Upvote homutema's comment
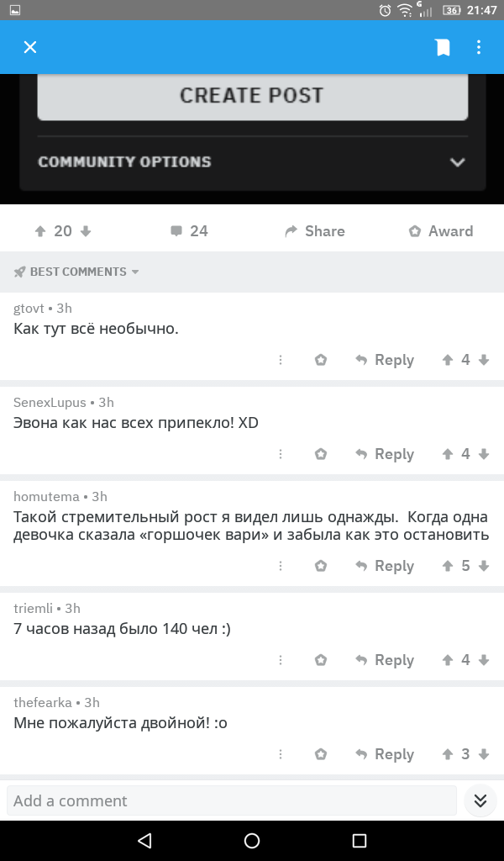The height and width of the screenshot is (861, 504). (x=448, y=566)
